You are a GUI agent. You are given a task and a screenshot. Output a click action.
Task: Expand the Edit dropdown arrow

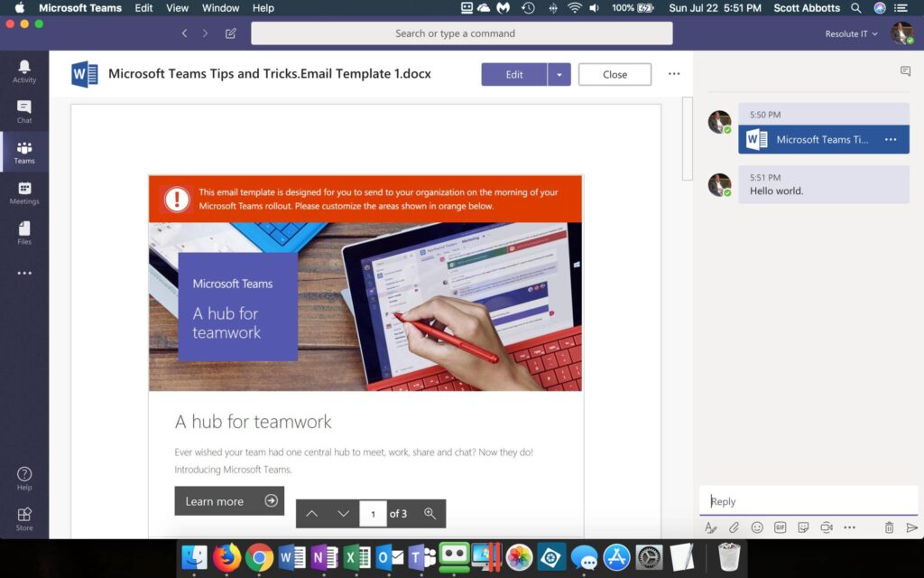coord(559,74)
